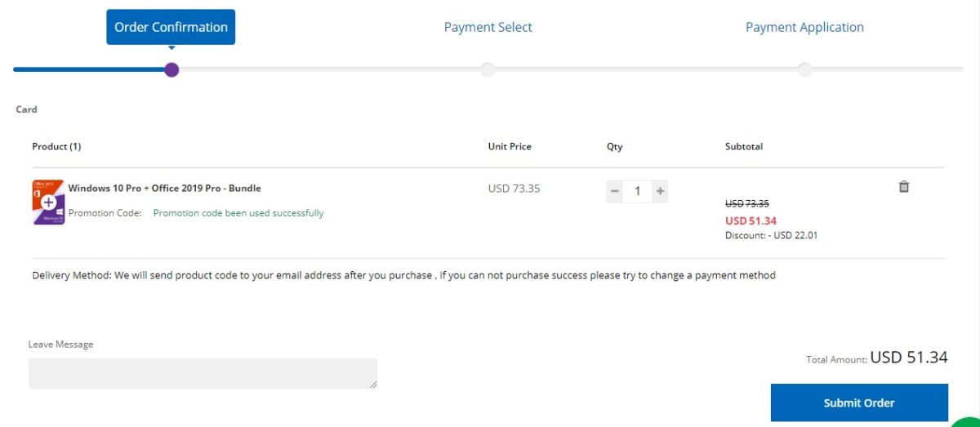
Task: Open the green chat bubble icon
Action: point(969,420)
